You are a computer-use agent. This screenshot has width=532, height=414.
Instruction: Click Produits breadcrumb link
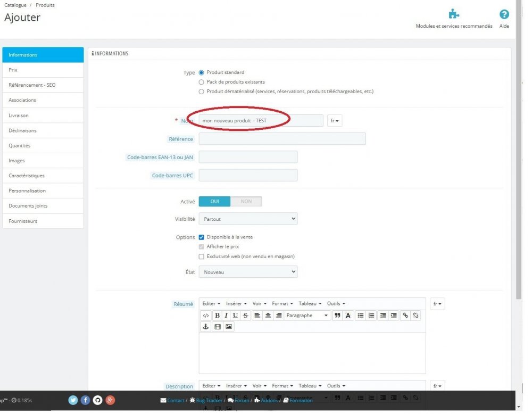(45, 5)
